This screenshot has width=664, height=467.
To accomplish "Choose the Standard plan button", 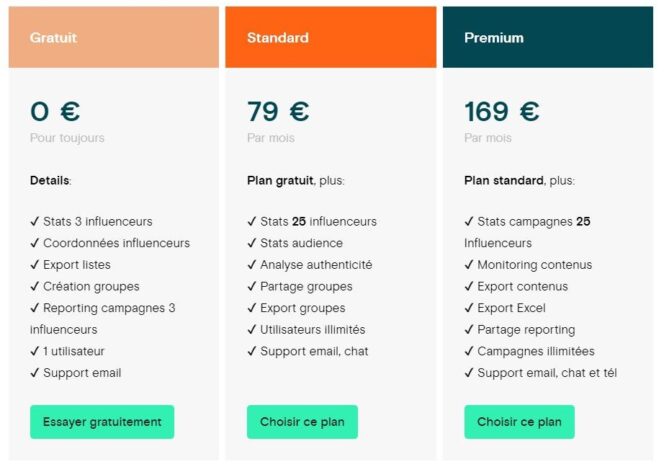I will click(x=302, y=422).
